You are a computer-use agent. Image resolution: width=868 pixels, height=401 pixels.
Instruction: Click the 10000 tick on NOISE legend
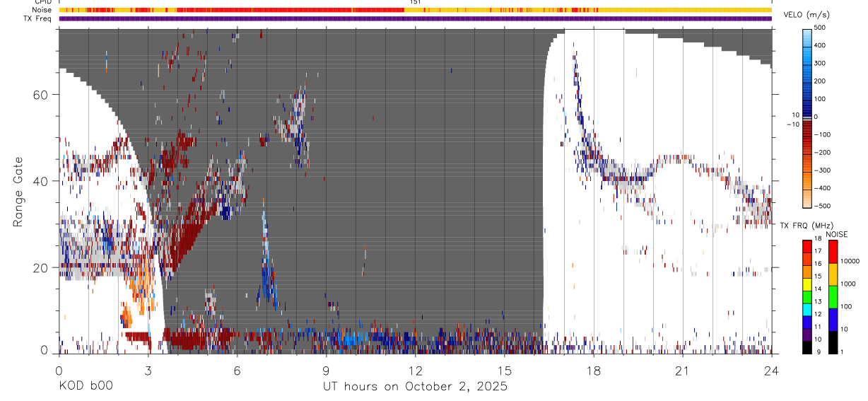coord(850,261)
